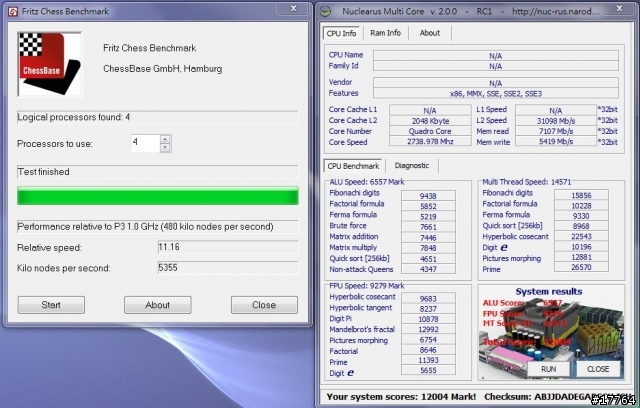Click the Multi Thread Digit e value 10196
The image size is (640, 408).
[x=581, y=247]
